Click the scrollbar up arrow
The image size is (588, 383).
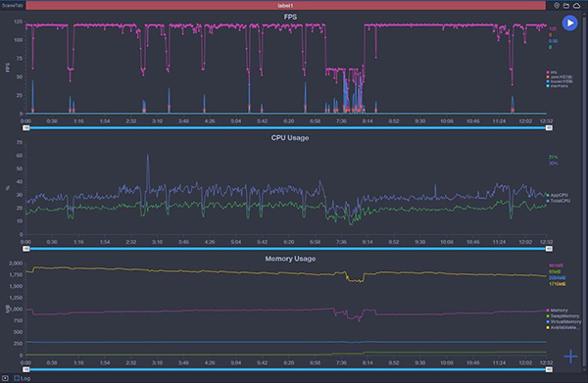[584, 15]
